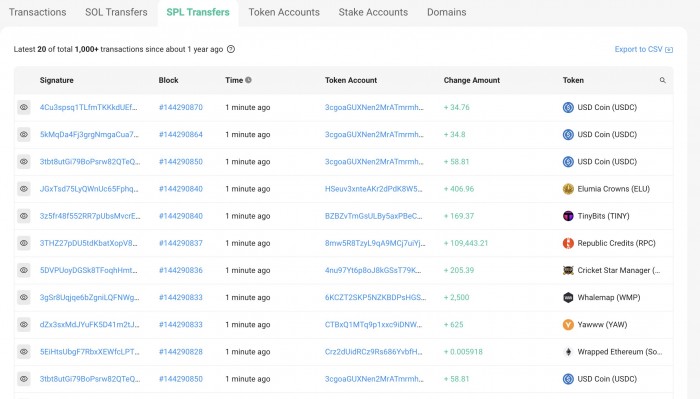Toggle the Time column clock icon

pyautogui.click(x=248, y=80)
